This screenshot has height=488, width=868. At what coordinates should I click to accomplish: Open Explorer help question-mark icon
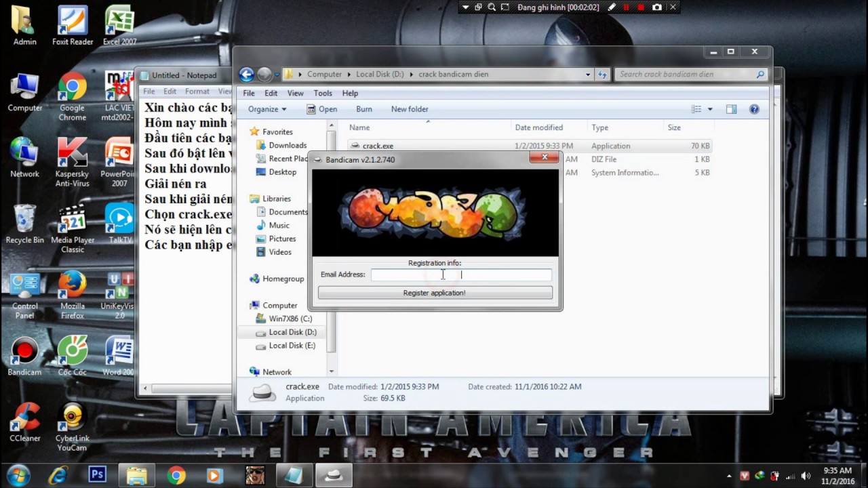click(x=754, y=109)
